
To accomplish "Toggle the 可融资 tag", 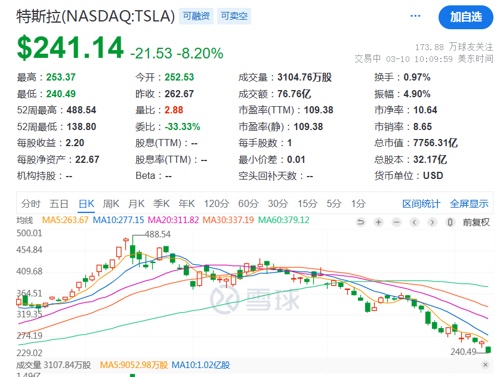I will (x=196, y=16).
